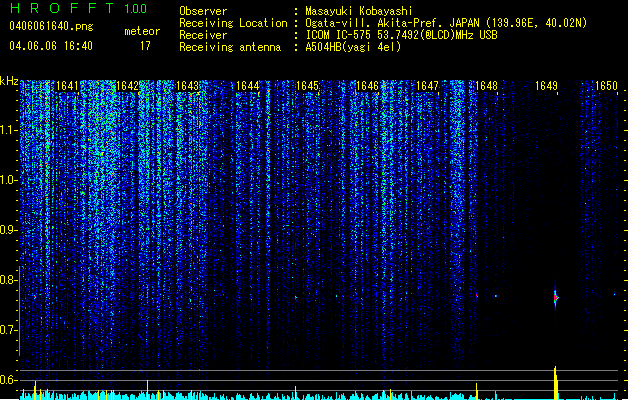Click the 0.9 kHz frequency axis label
Viewport: 629px width, 400px height.
8,230
